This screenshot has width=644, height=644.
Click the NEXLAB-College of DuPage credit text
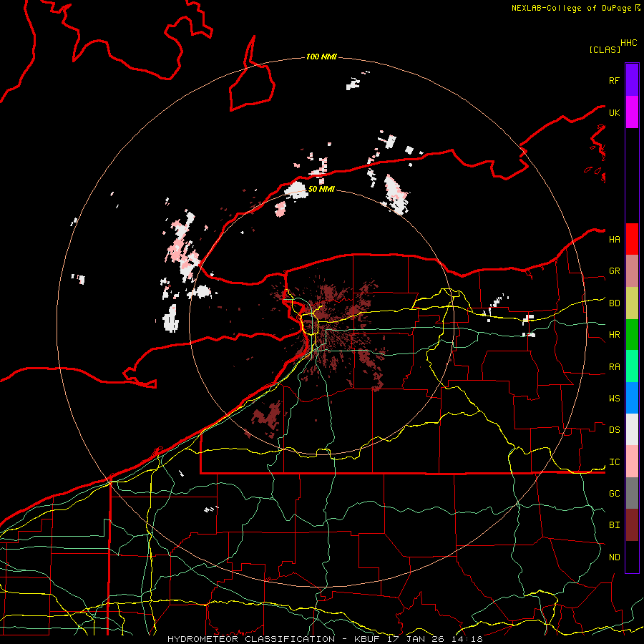(571, 8)
